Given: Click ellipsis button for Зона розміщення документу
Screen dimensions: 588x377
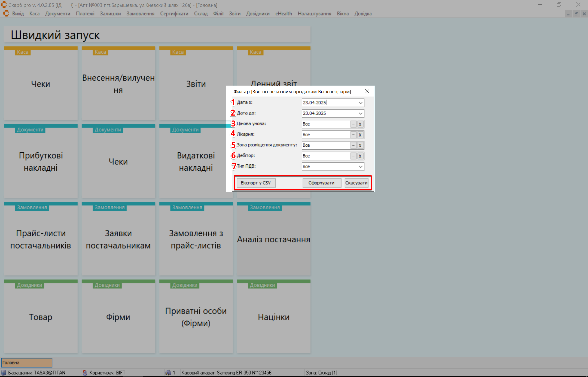Looking at the screenshot, I should pyautogui.click(x=353, y=145).
